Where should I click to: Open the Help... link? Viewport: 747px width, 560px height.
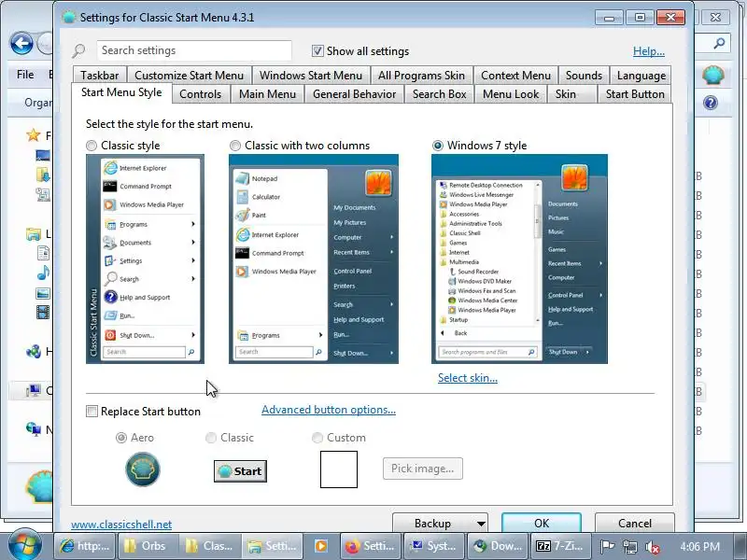(x=648, y=50)
